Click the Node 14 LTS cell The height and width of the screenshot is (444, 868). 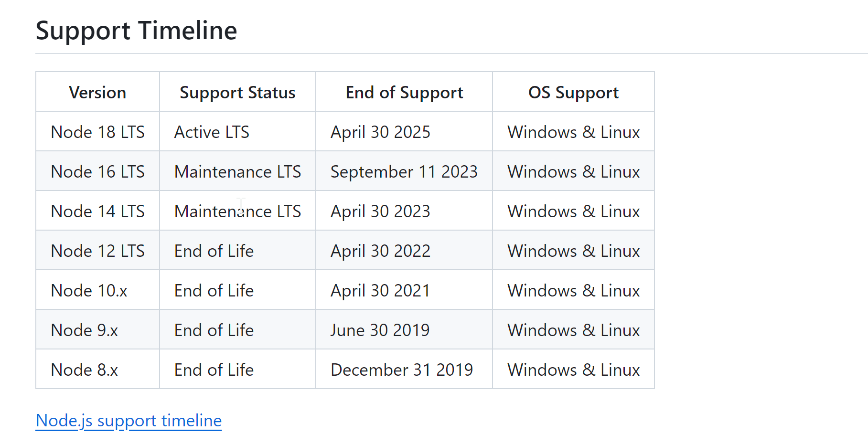click(x=97, y=211)
